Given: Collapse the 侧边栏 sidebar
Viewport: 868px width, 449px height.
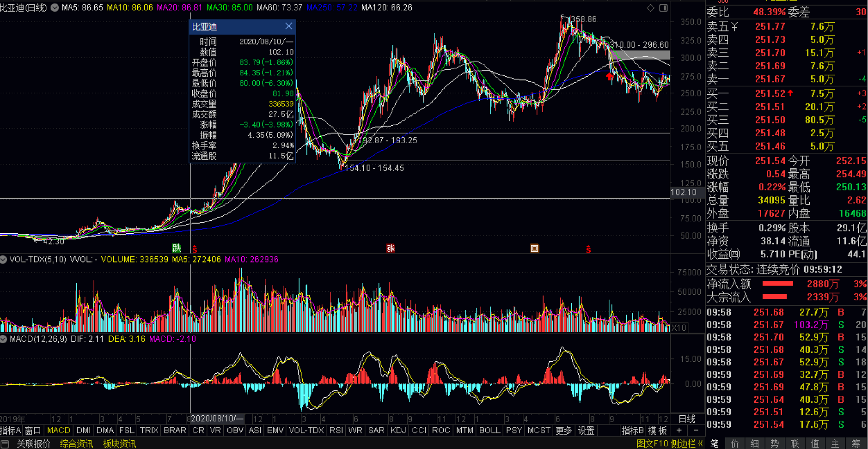Looking at the screenshot, I should (700, 444).
